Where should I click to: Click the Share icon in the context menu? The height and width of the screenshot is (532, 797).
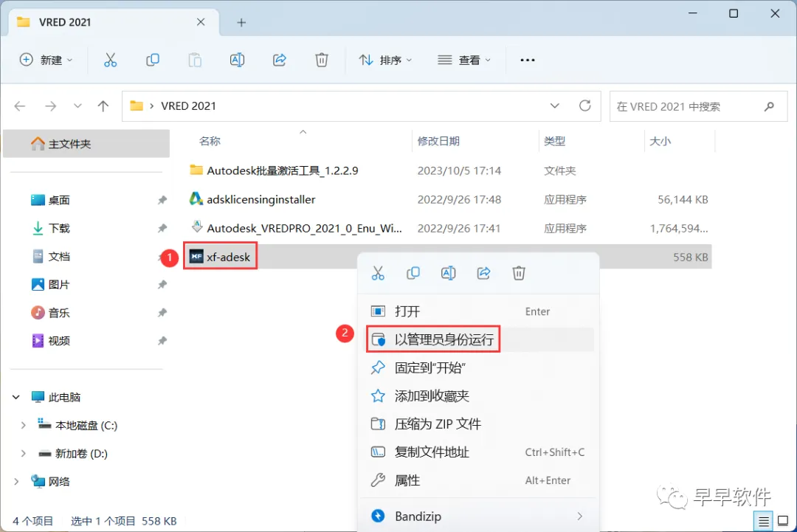coord(483,273)
